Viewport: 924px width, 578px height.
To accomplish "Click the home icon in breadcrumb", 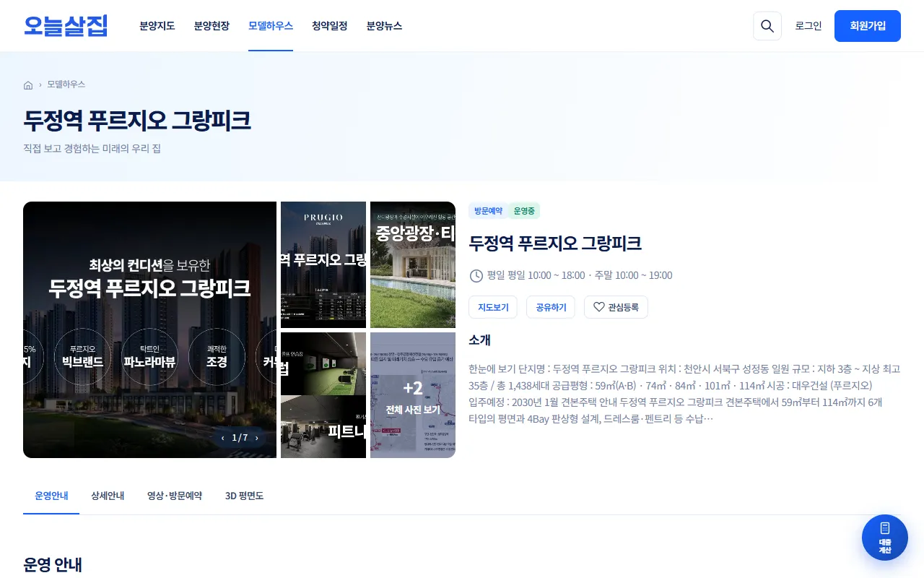I will [x=28, y=85].
